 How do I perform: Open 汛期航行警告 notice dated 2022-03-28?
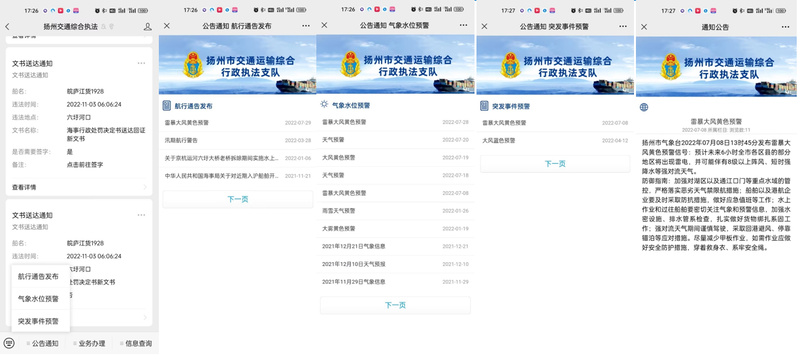coord(238,140)
